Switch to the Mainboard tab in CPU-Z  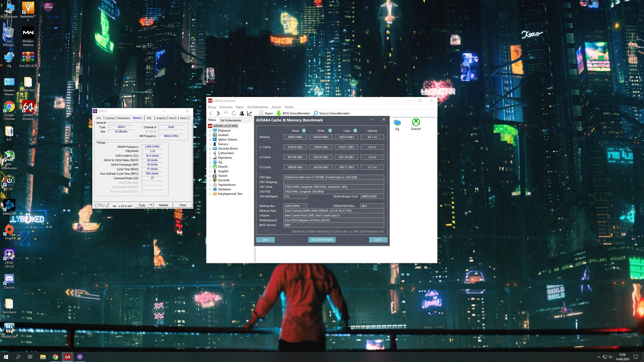(124, 118)
